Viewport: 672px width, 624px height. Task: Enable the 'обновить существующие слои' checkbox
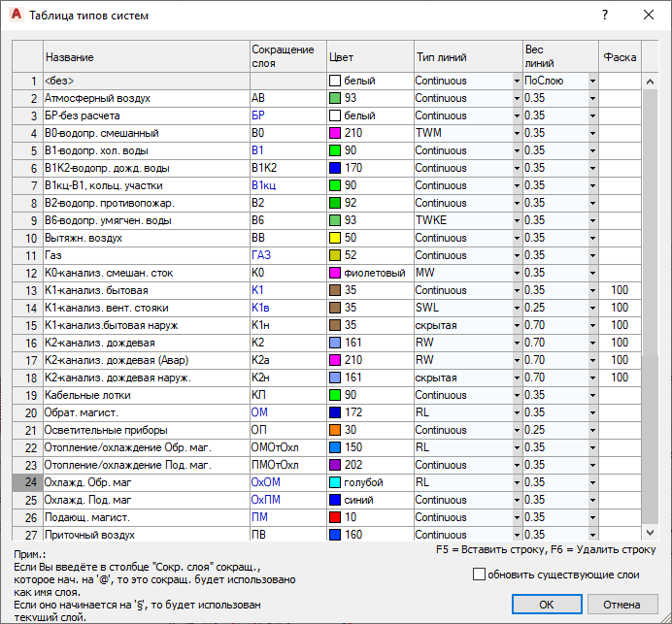point(479,574)
